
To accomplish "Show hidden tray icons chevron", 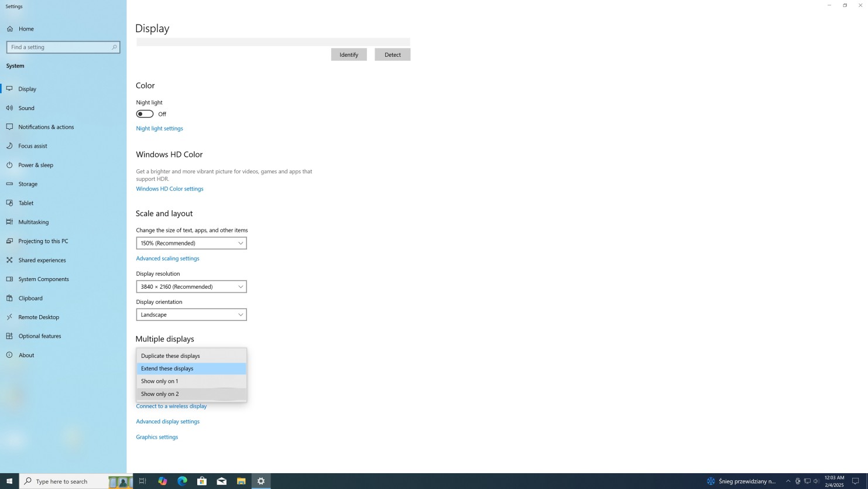I will pos(788,481).
